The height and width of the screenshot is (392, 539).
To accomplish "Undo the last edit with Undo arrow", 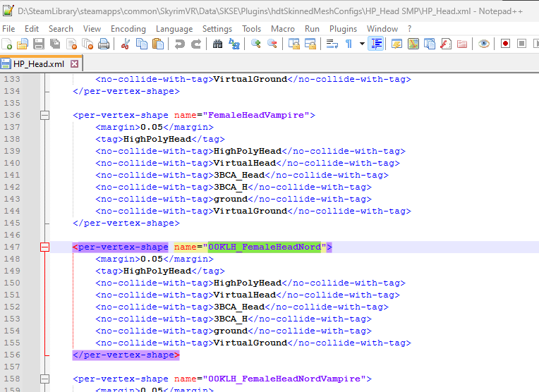I will (179, 44).
